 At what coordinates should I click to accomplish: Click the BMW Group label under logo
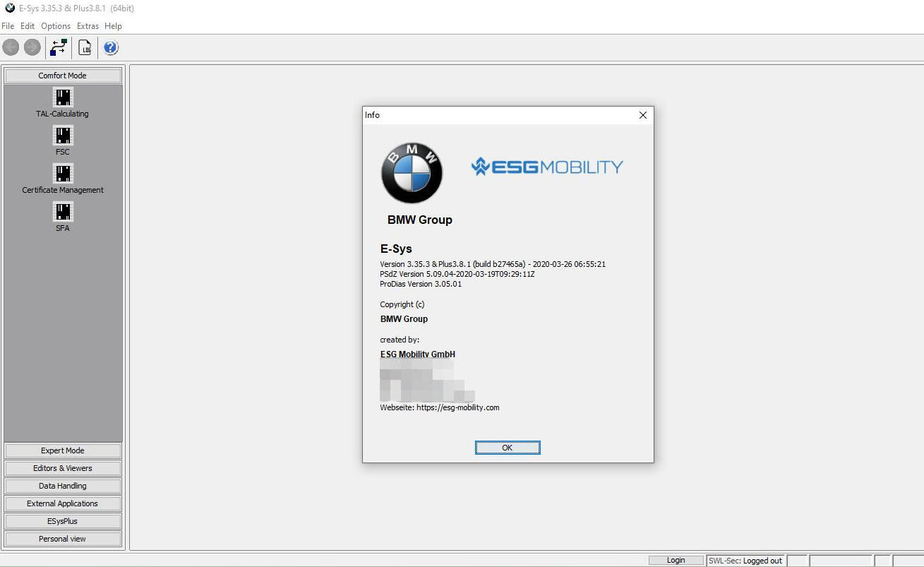tap(420, 220)
